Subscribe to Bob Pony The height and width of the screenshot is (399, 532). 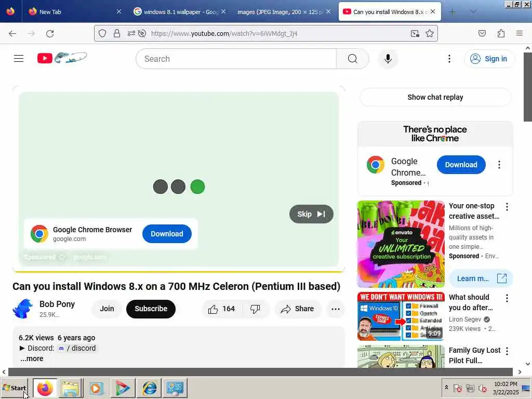[151, 309]
